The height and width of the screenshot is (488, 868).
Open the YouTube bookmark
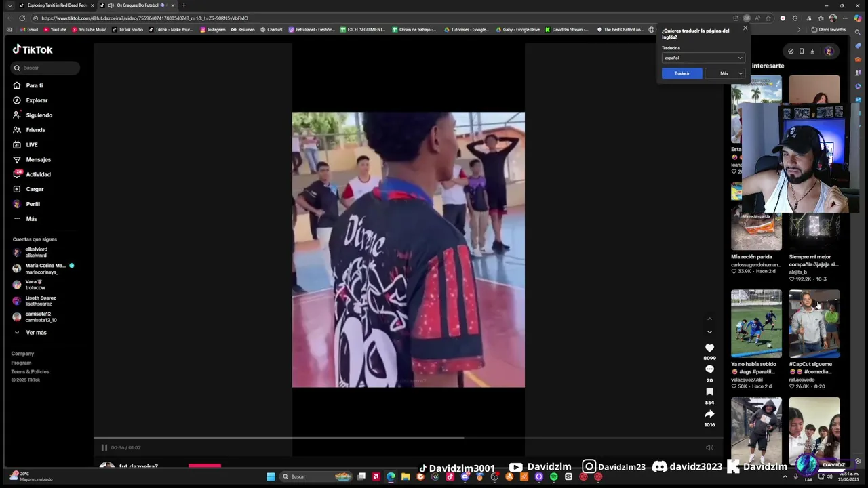[x=55, y=30]
